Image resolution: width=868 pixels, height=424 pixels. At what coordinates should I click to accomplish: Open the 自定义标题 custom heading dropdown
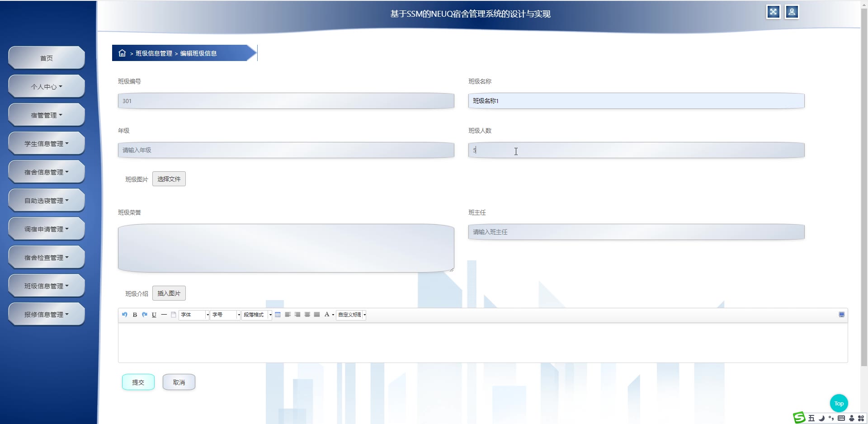click(x=351, y=315)
